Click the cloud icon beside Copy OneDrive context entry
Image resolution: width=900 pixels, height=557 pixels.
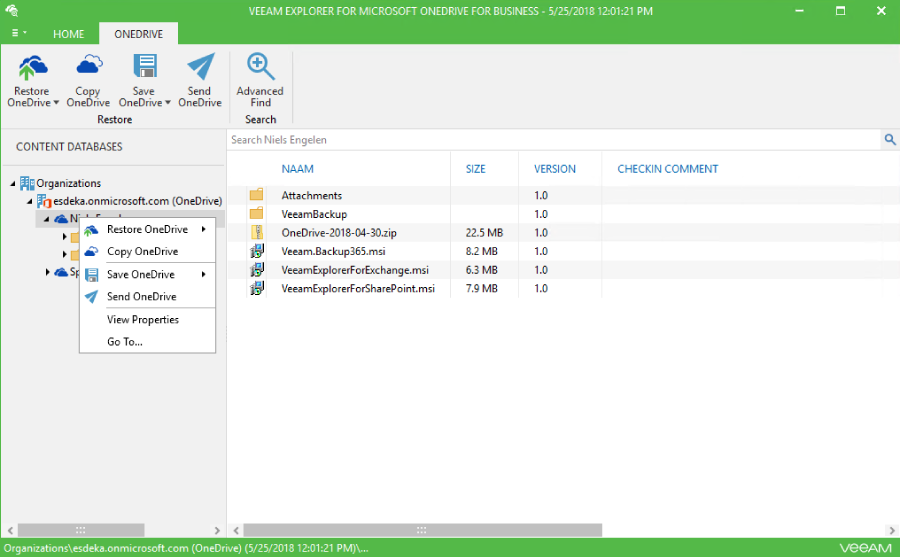(x=91, y=252)
